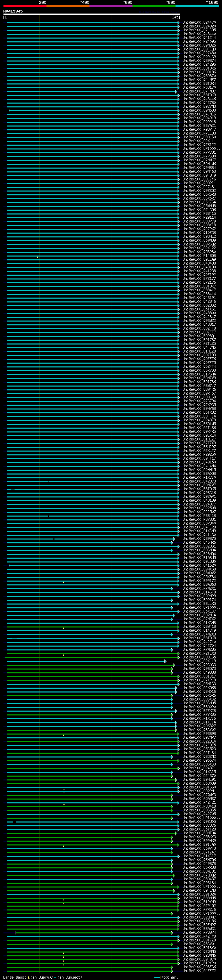The height and width of the screenshot is (980, 222).
Task: Click the green ~80% identity legend segment
Action: pyautogui.click(x=154, y=6)
